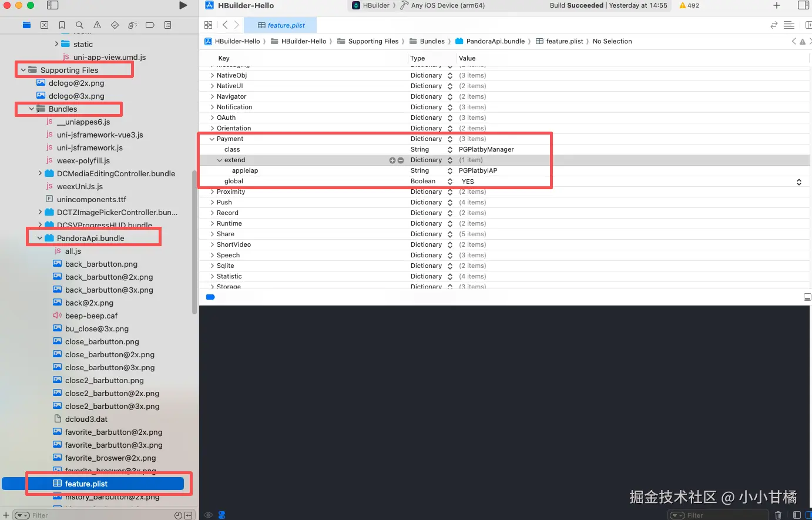Open the Breakpoint navigator icon

150,25
